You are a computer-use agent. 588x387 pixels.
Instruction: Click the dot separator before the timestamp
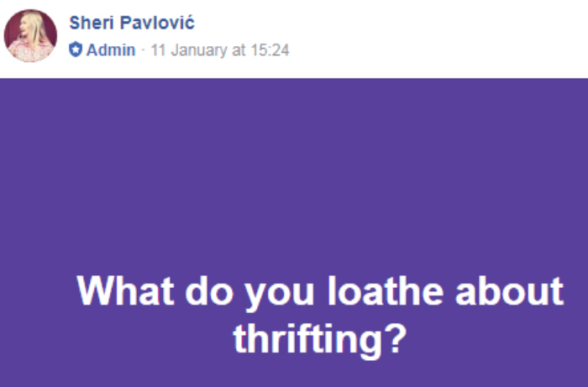pos(143,50)
